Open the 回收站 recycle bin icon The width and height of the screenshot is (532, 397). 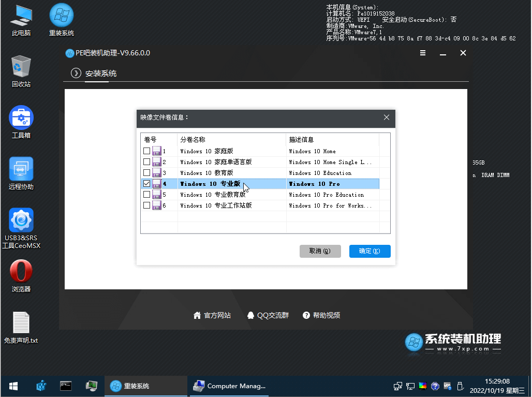pos(21,71)
